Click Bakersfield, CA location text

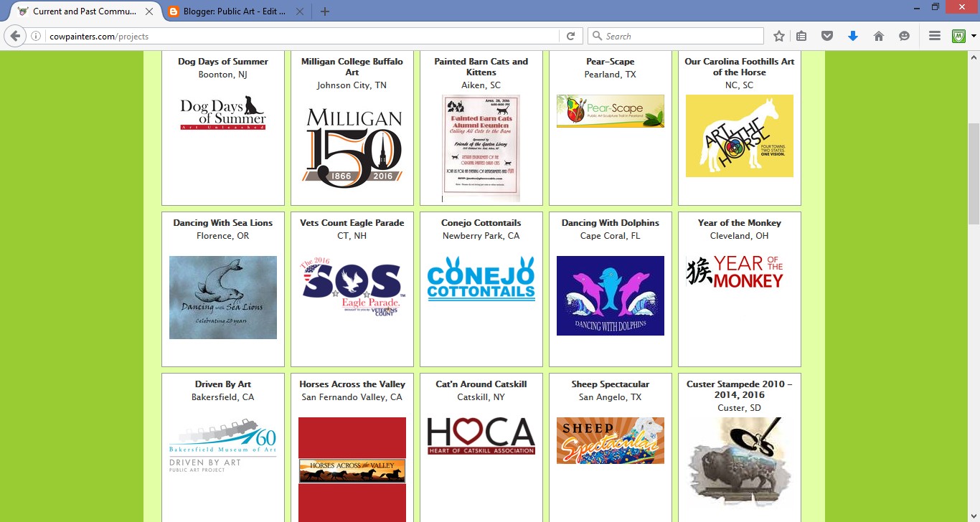click(223, 397)
